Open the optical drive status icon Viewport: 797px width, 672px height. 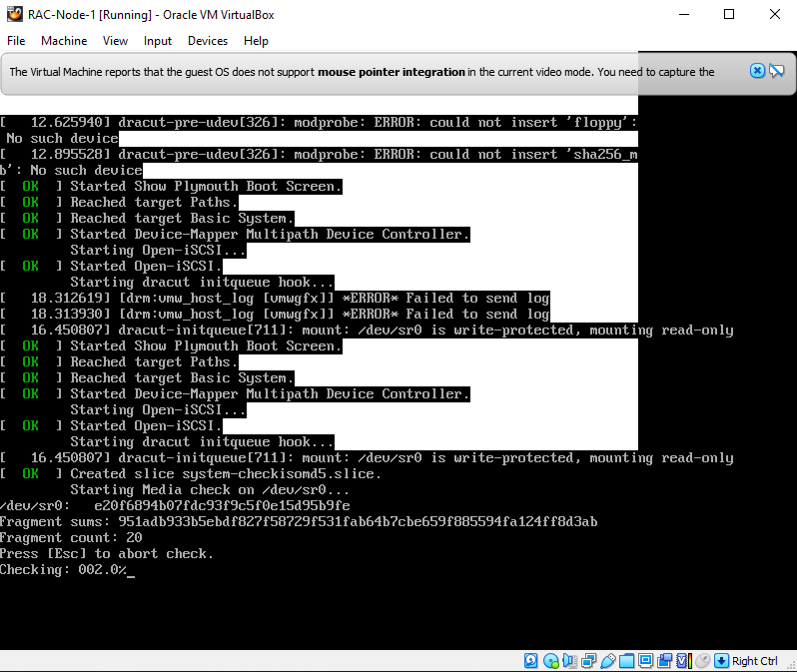(550, 661)
